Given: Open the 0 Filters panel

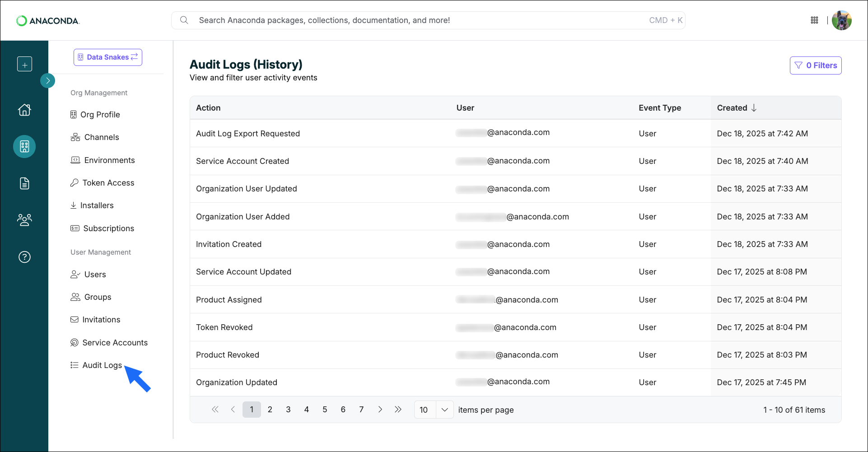Looking at the screenshot, I should [815, 65].
